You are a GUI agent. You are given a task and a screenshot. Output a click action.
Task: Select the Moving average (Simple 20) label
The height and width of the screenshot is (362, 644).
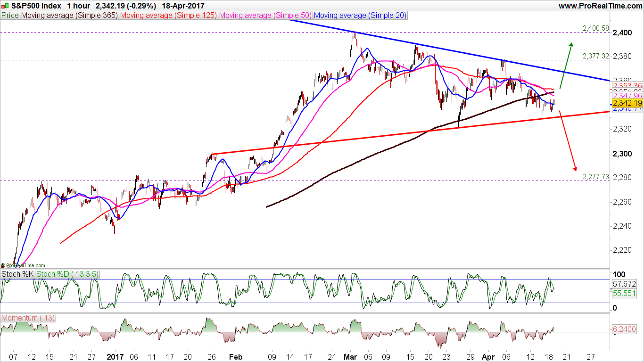click(x=360, y=16)
